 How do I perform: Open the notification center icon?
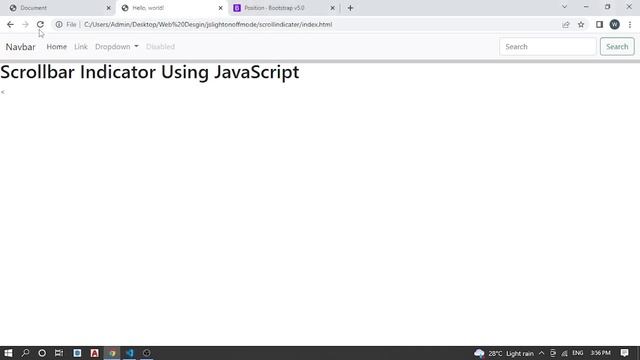(x=624, y=353)
